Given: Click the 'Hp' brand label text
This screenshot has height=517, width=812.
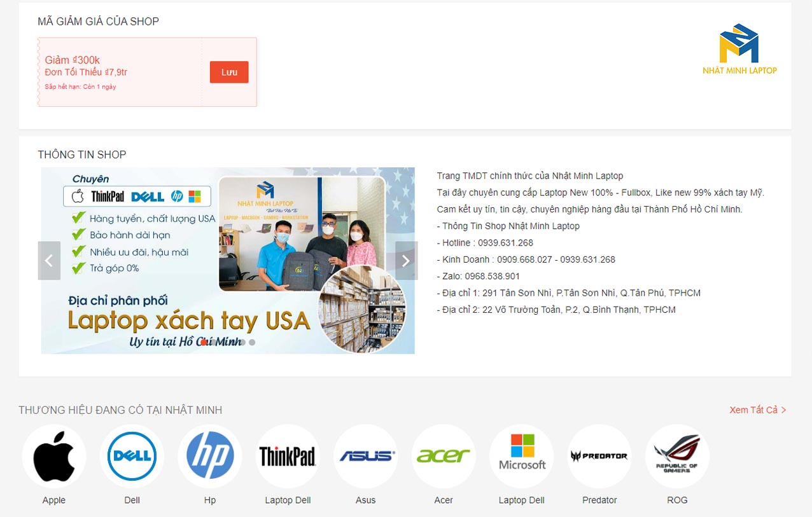Looking at the screenshot, I should pyautogui.click(x=210, y=500).
